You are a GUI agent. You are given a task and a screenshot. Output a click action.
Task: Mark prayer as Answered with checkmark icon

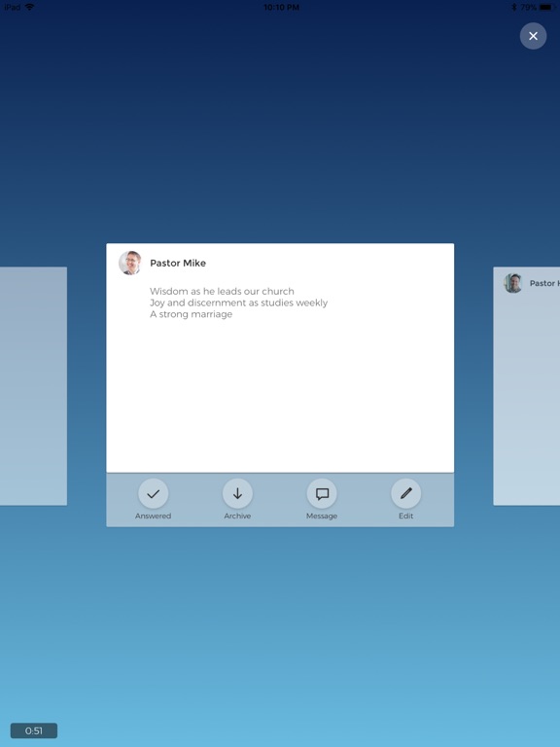pyautogui.click(x=153, y=493)
